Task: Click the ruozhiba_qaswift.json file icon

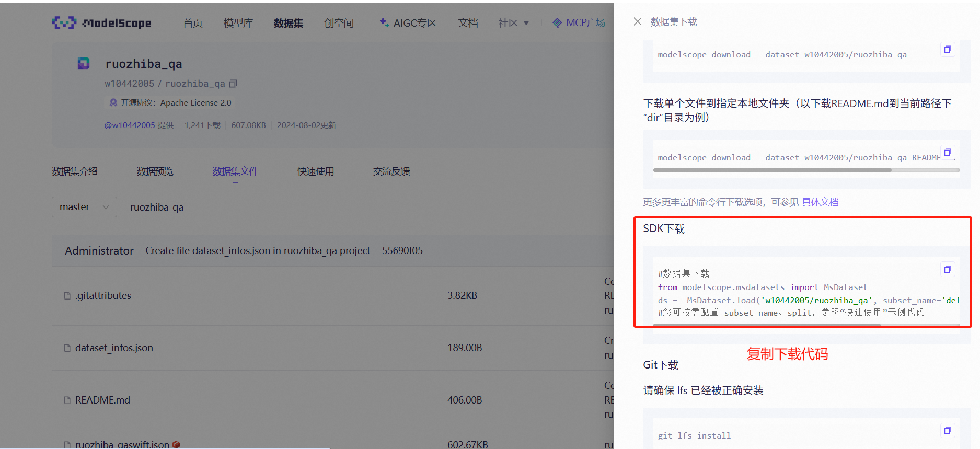Action: click(x=67, y=445)
